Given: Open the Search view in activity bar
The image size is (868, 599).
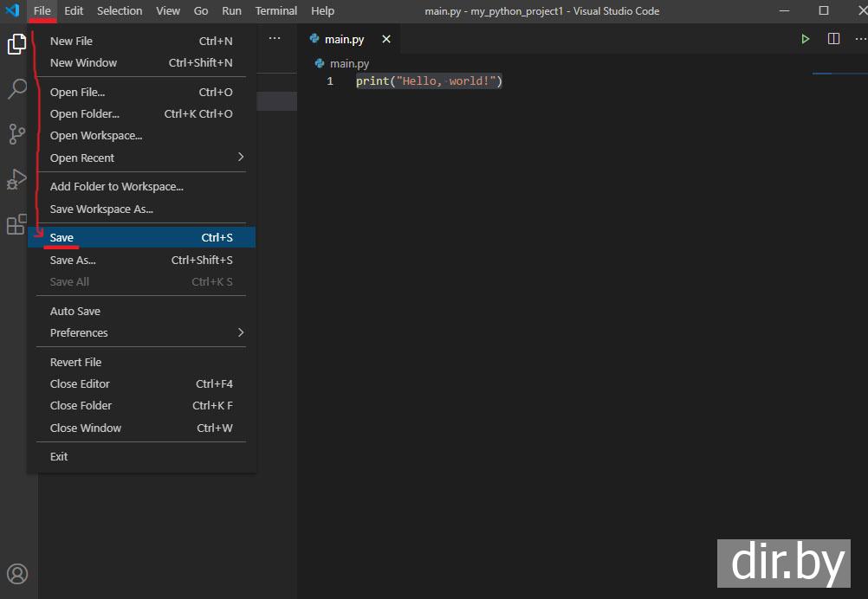Looking at the screenshot, I should pos(16,89).
